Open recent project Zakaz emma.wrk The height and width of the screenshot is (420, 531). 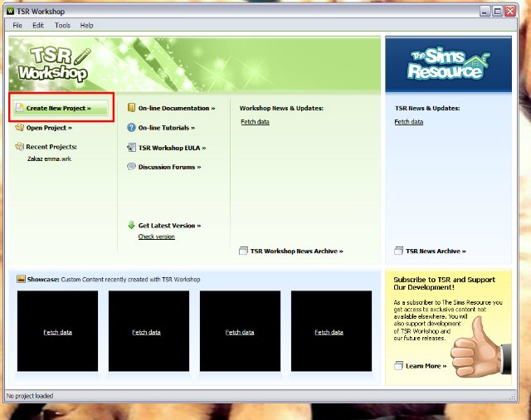pyautogui.click(x=49, y=159)
